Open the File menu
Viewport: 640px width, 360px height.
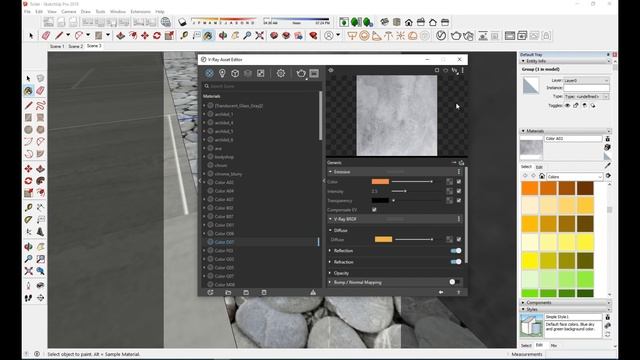(27, 11)
